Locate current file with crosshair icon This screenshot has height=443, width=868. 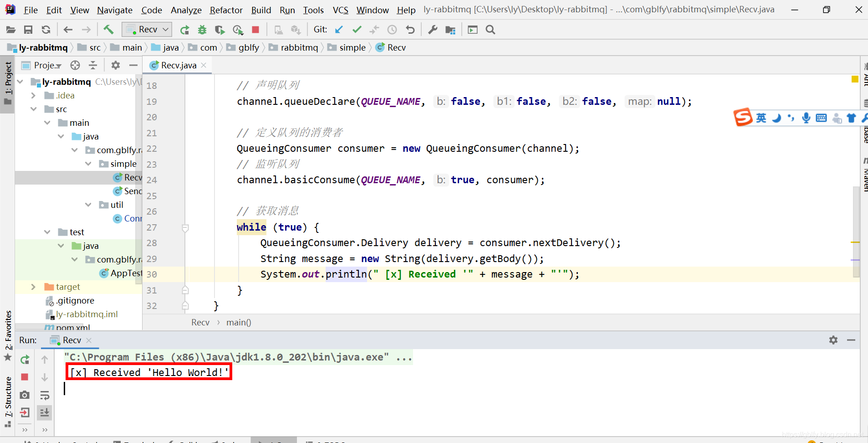pos(75,65)
